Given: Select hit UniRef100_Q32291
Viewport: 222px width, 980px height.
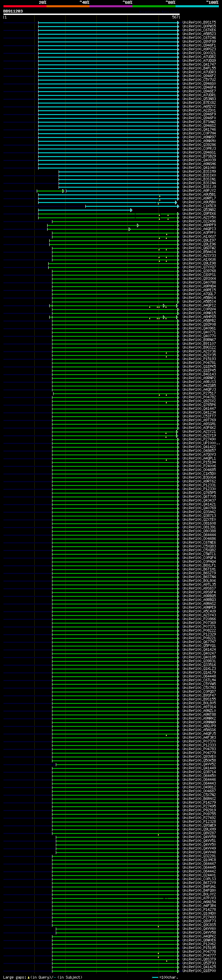Looking at the screenshot, I should (x=199, y=856).
